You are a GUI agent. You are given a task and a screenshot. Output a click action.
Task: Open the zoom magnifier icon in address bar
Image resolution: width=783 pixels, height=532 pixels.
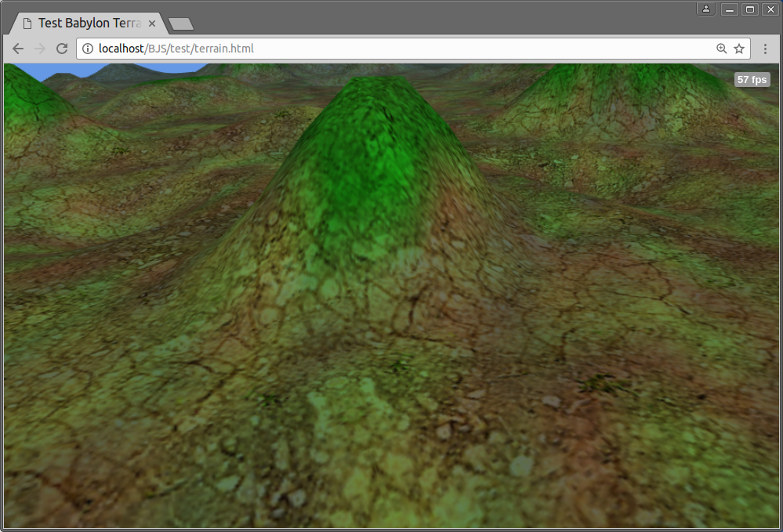tap(722, 49)
